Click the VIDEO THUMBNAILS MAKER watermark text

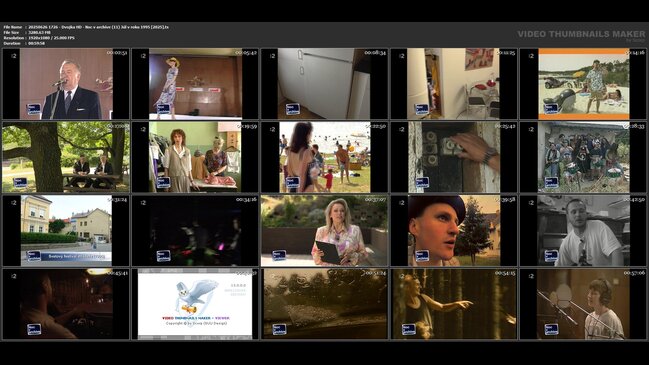[581, 34]
